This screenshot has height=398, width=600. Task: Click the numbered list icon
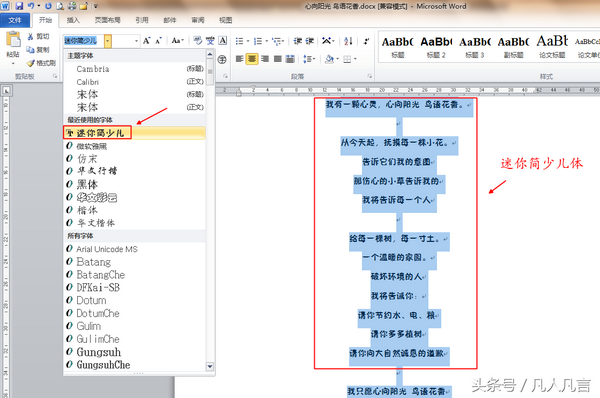pyautogui.click(x=258, y=41)
